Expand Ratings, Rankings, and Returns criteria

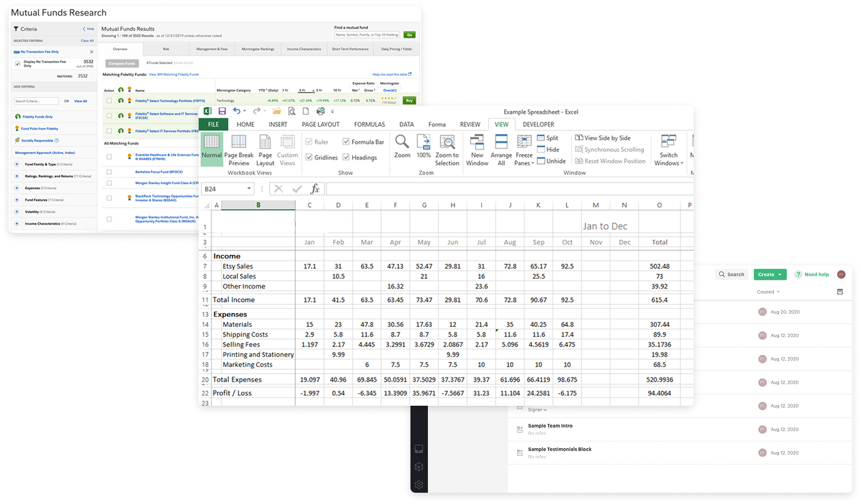[17, 176]
